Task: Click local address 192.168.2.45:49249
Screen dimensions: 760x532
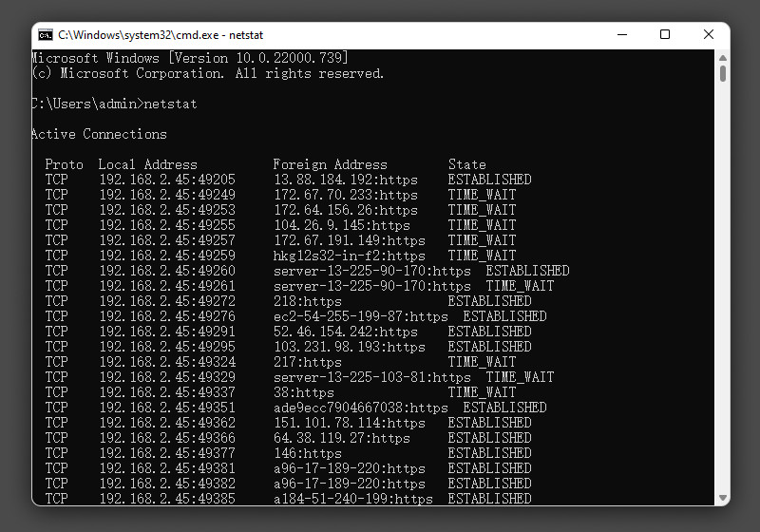Action: 167,195
